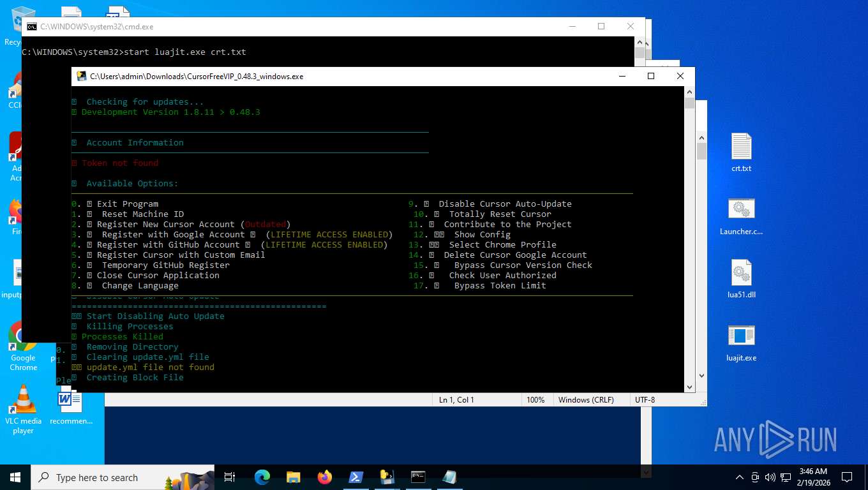The width and height of the screenshot is (868, 490).
Task: Click 'Select Chrome Profile' option text
Action: pyautogui.click(x=502, y=245)
